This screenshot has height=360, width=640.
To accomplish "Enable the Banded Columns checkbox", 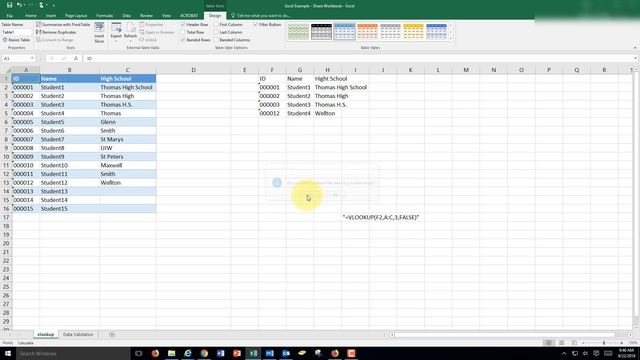I will pos(216,40).
